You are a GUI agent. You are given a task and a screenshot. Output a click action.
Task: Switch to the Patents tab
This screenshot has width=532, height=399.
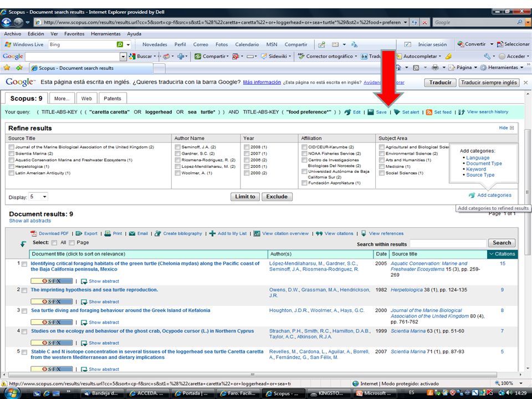pyautogui.click(x=112, y=99)
